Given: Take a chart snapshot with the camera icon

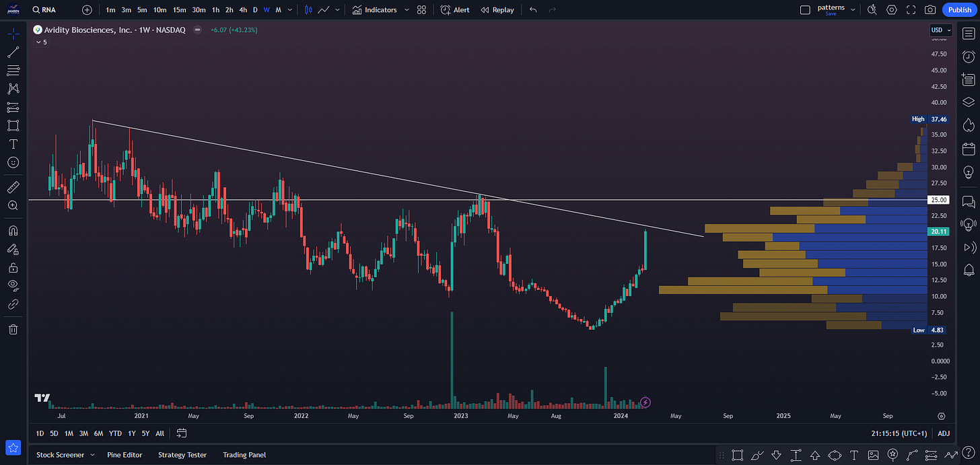Looking at the screenshot, I should coord(930,10).
